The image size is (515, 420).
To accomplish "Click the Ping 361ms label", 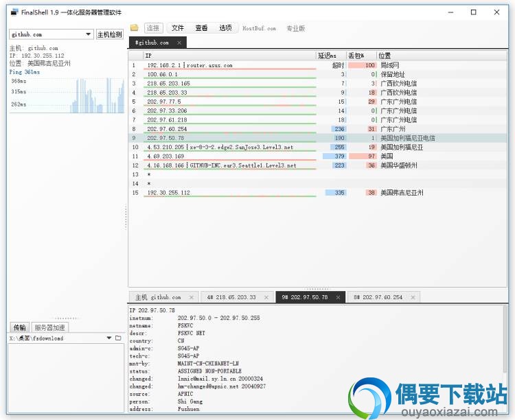I will 25,72.
